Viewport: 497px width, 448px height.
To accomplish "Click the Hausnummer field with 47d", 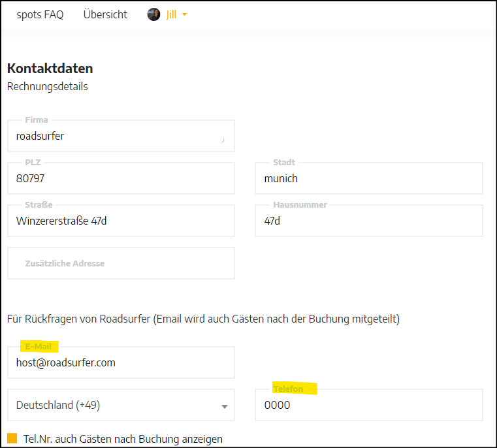I will coord(369,221).
